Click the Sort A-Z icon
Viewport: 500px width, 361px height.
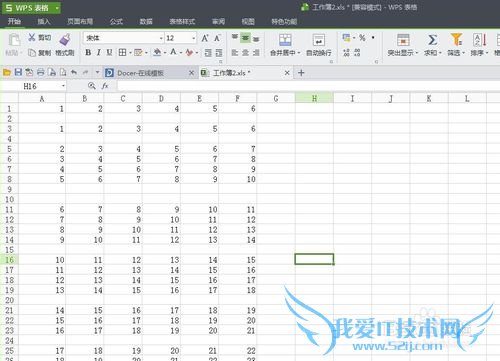coord(480,40)
